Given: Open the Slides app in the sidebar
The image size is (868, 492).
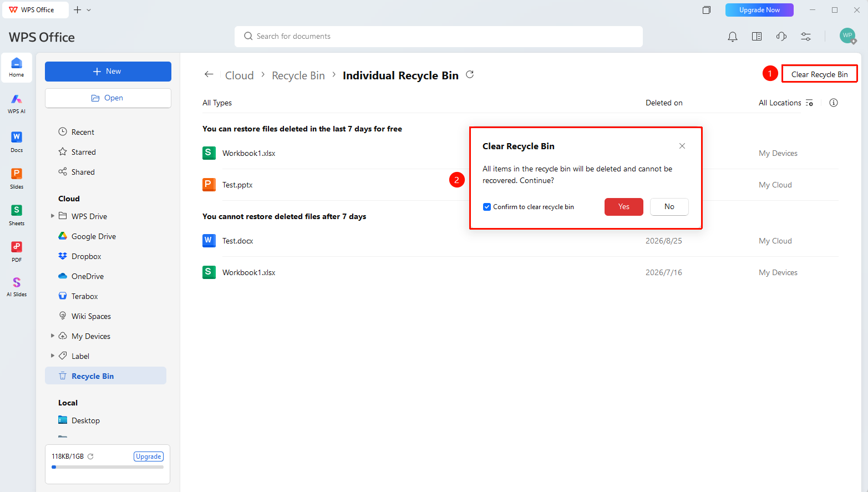Looking at the screenshot, I should point(17,179).
